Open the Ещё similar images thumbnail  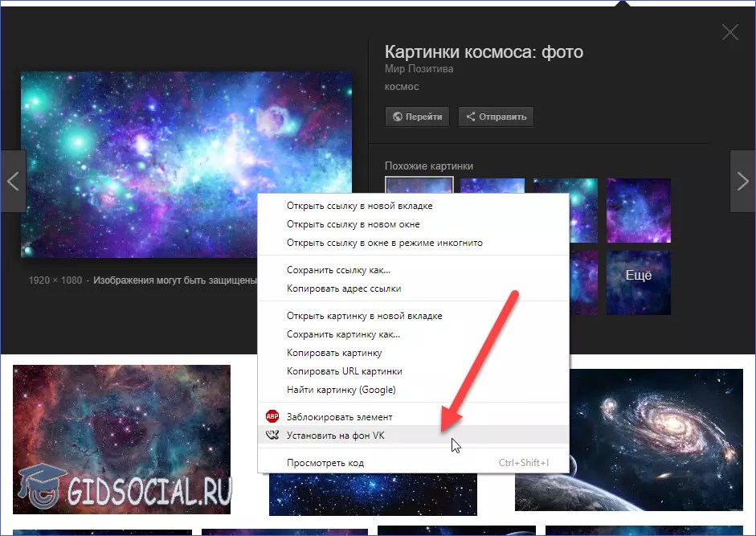point(638,282)
